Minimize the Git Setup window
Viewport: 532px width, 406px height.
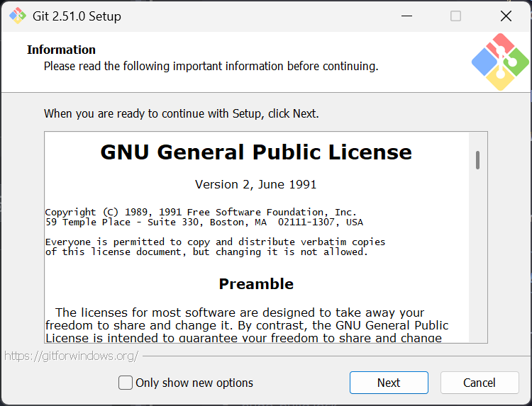pyautogui.click(x=406, y=16)
